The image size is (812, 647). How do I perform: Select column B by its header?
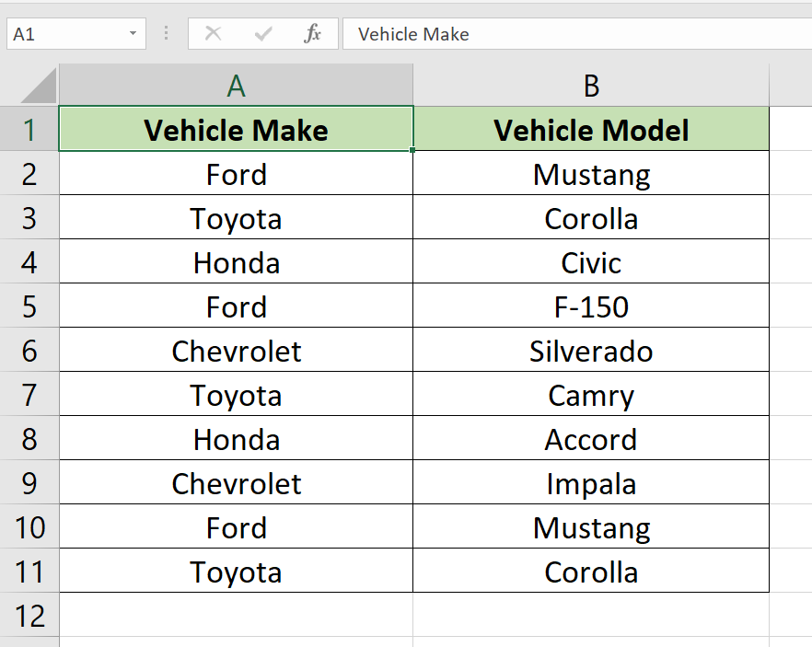click(x=591, y=86)
